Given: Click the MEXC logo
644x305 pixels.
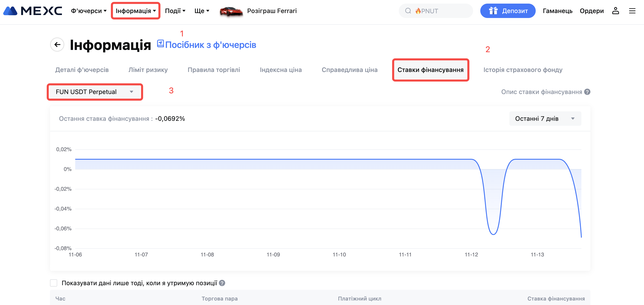Looking at the screenshot, I should (32, 11).
